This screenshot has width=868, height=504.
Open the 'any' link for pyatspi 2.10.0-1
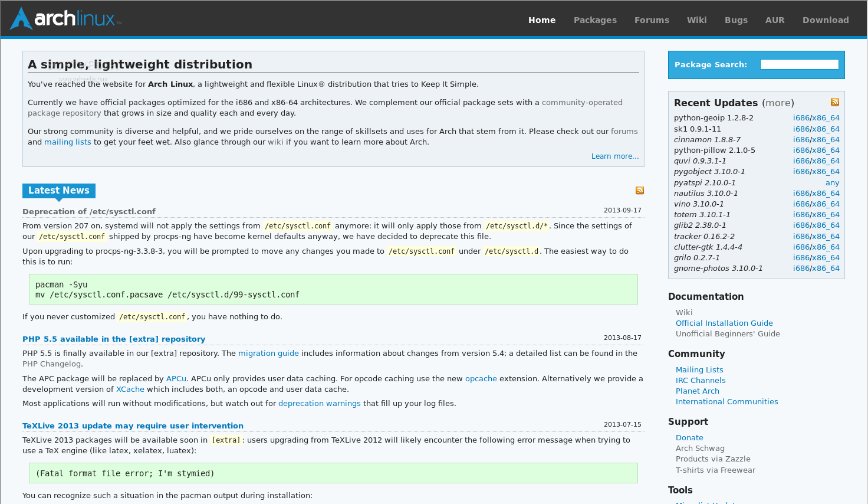(833, 183)
